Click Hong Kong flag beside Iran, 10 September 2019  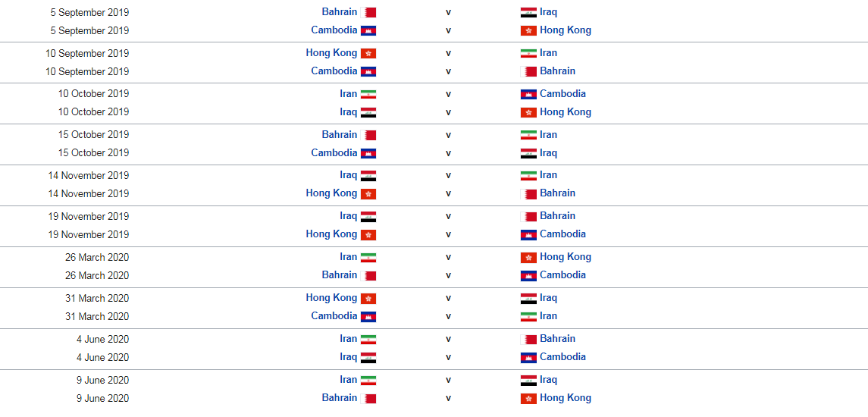tap(368, 53)
